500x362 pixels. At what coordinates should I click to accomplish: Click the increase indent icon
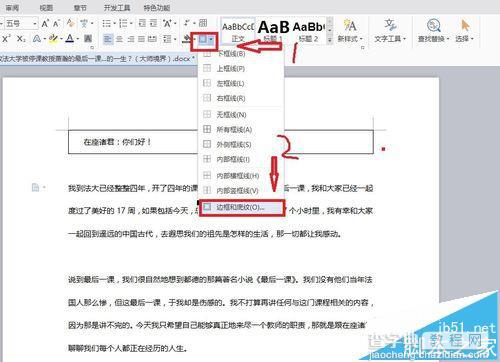(x=153, y=23)
